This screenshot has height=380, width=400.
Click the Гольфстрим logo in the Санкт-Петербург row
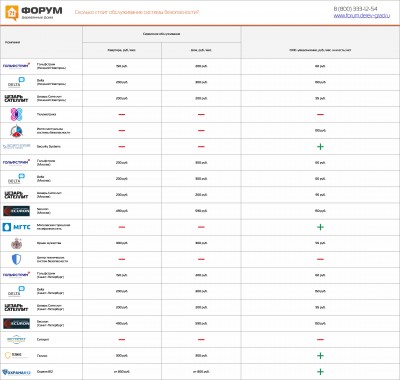[x=16, y=275]
